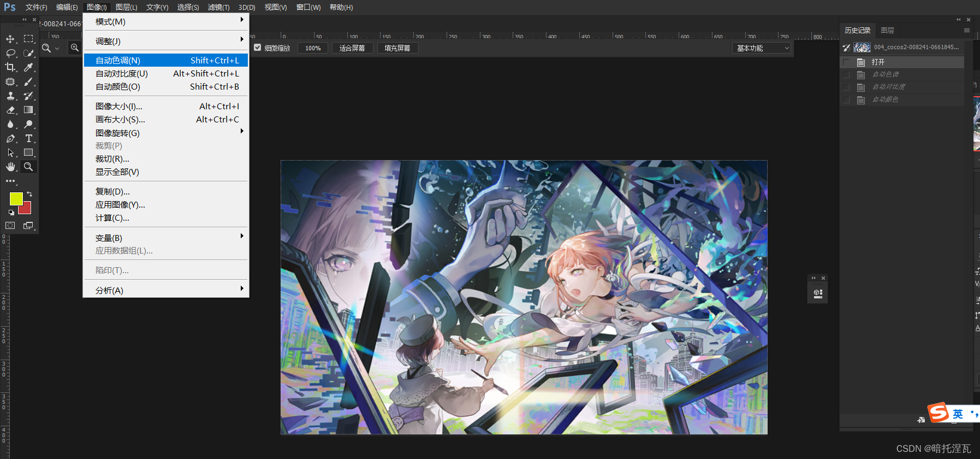The width and height of the screenshot is (980, 459).
Task: Select the Clone Stamp tool
Action: 10,96
